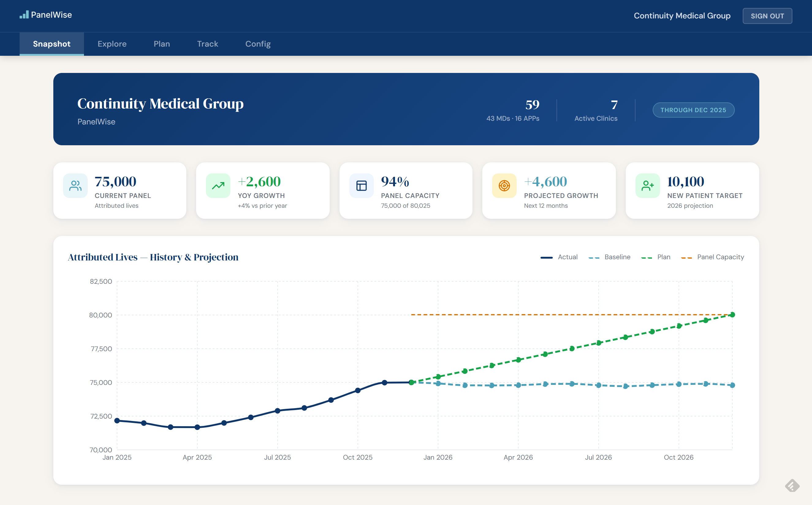
Task: Click the Through Dec 2025 pill
Action: tap(693, 110)
